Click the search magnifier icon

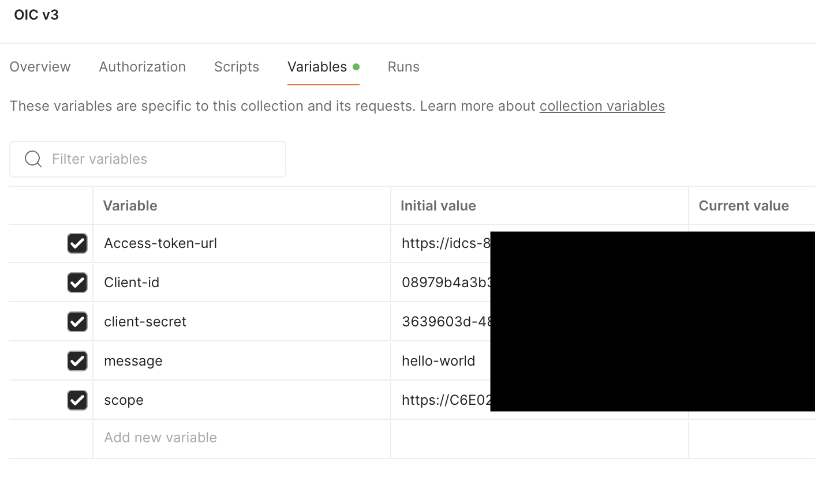click(x=33, y=159)
